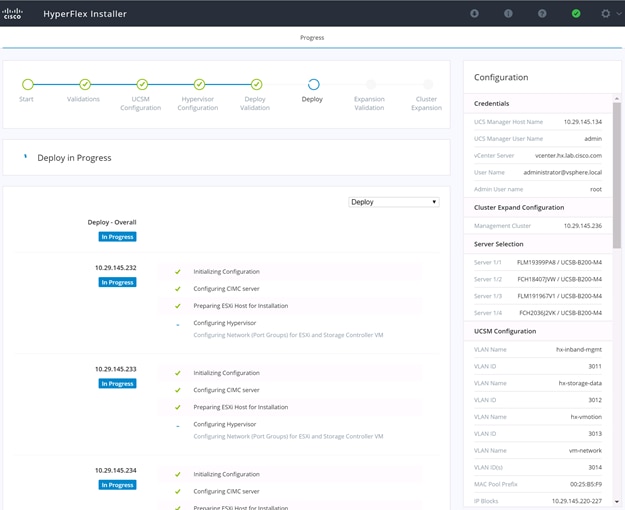This screenshot has height=510, width=625.
Task: Click progress indicator beside Configuring Hypervisor for 10.29.145.233
Action: [x=178, y=426]
